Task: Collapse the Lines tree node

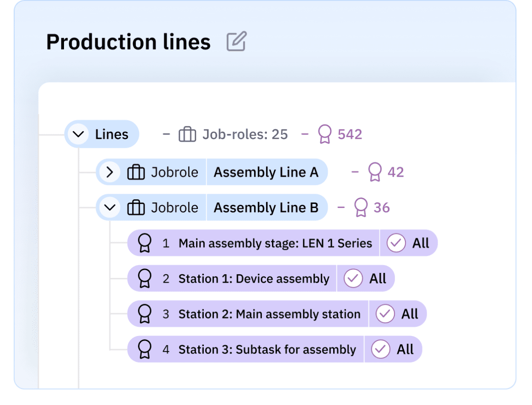Action: (x=79, y=134)
